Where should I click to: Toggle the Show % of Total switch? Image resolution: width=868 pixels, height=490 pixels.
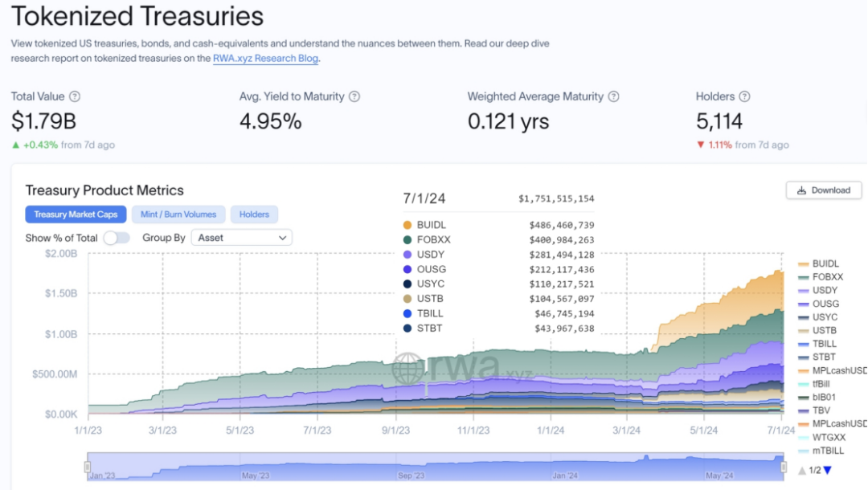click(117, 238)
